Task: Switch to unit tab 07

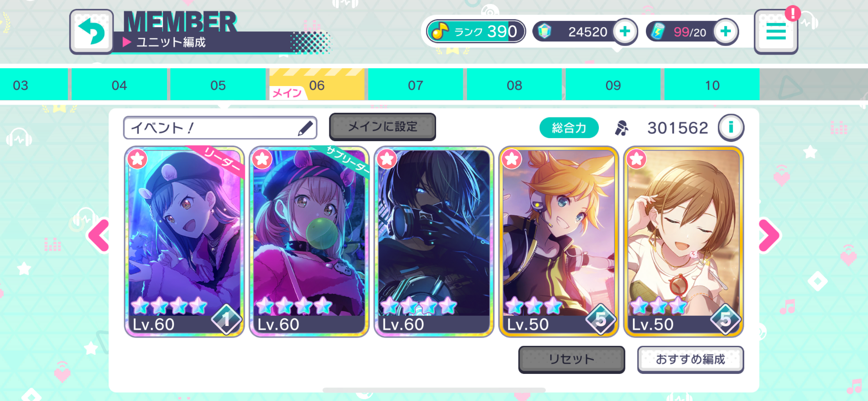Action: (x=415, y=85)
